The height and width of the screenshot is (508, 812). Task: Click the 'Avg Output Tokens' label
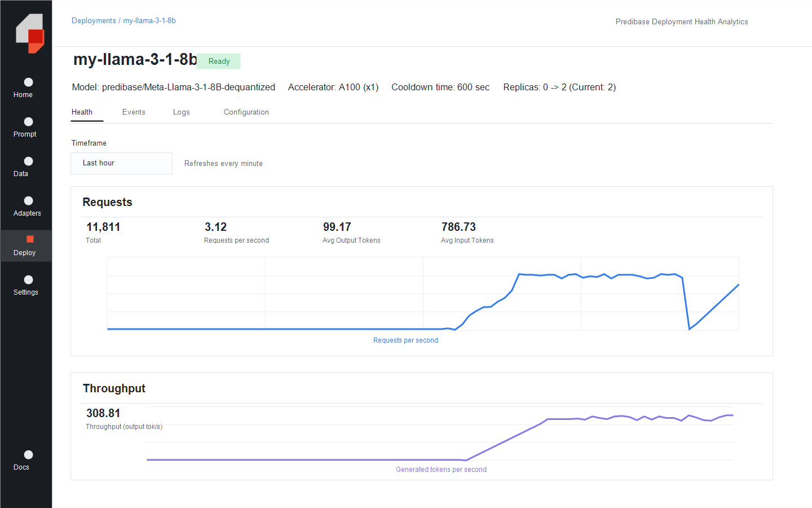pos(351,240)
